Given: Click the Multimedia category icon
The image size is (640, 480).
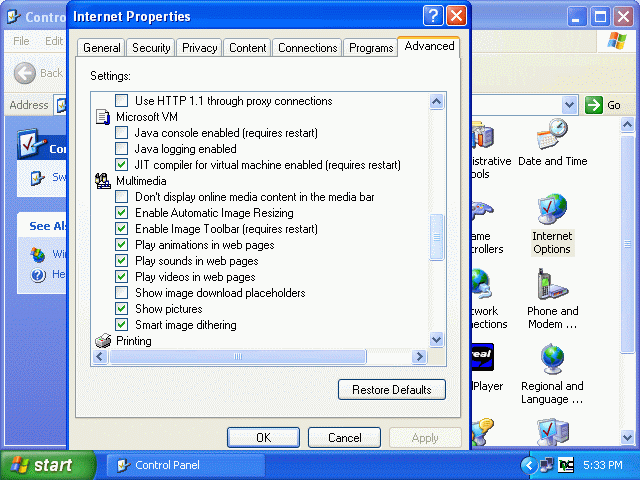Looking at the screenshot, I should pyautogui.click(x=103, y=181).
